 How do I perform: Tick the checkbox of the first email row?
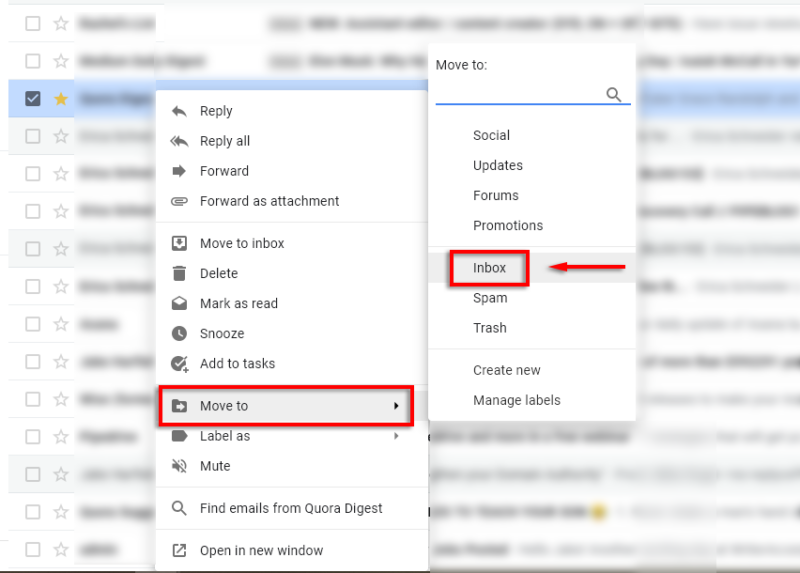(33, 22)
